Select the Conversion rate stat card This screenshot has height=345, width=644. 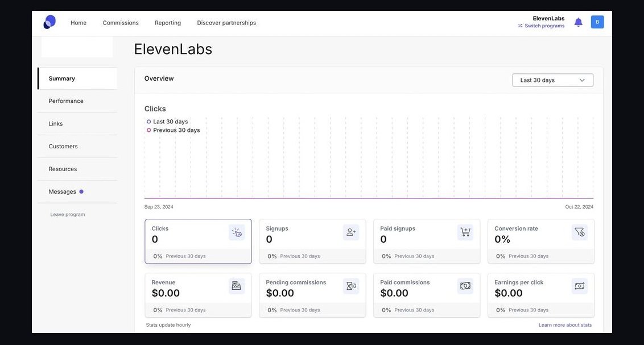coord(541,241)
